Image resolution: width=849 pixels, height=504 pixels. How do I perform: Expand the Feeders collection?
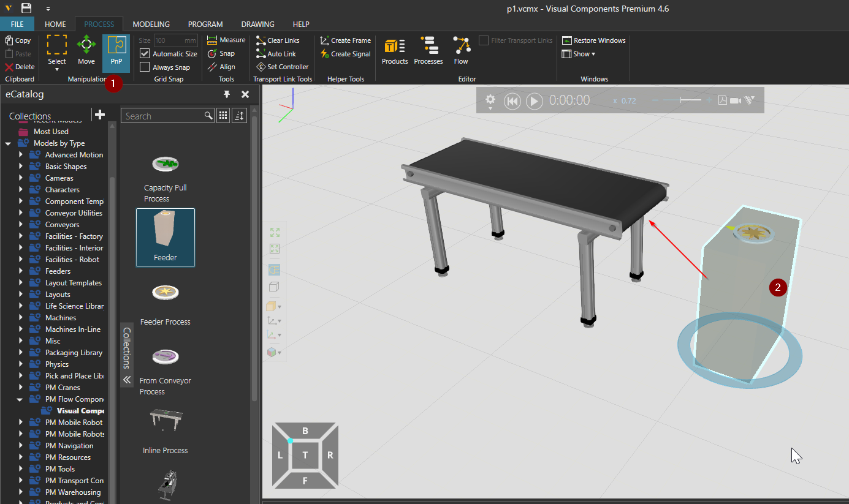click(20, 271)
